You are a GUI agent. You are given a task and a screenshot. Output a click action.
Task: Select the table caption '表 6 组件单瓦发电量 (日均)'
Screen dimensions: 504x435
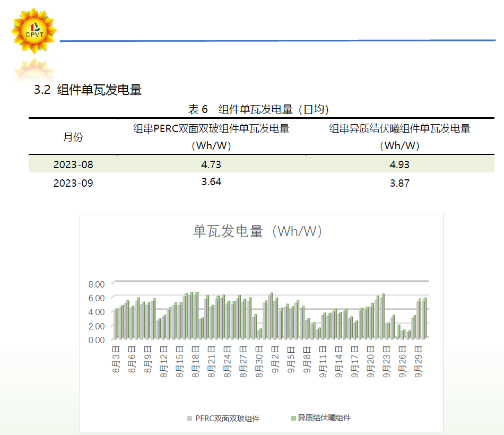tap(258, 109)
